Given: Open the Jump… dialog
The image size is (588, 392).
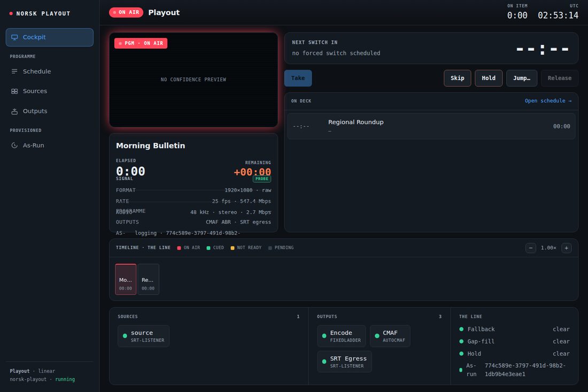Looking at the screenshot, I should [x=522, y=78].
